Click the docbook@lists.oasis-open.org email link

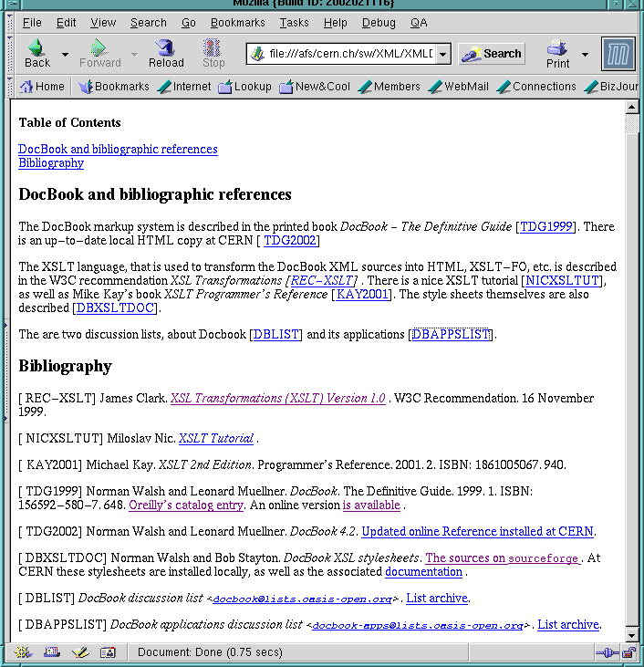302,599
